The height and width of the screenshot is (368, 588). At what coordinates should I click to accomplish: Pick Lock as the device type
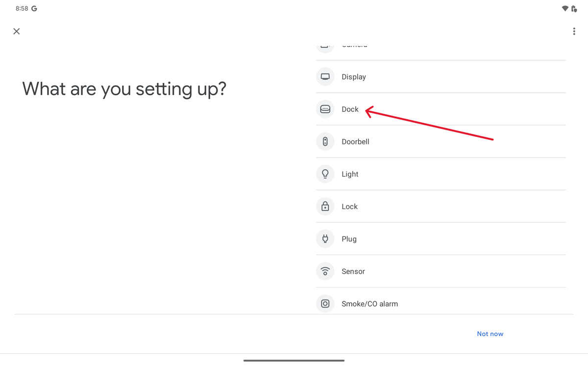(349, 207)
